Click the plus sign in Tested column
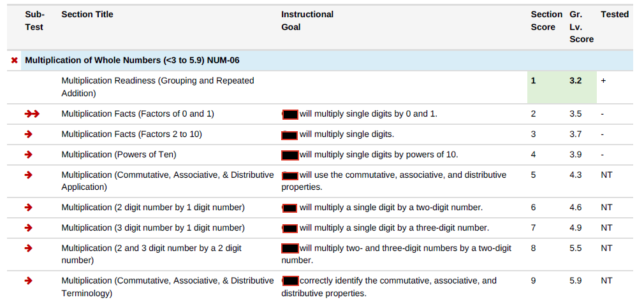This screenshot has width=644, height=307. [x=603, y=81]
